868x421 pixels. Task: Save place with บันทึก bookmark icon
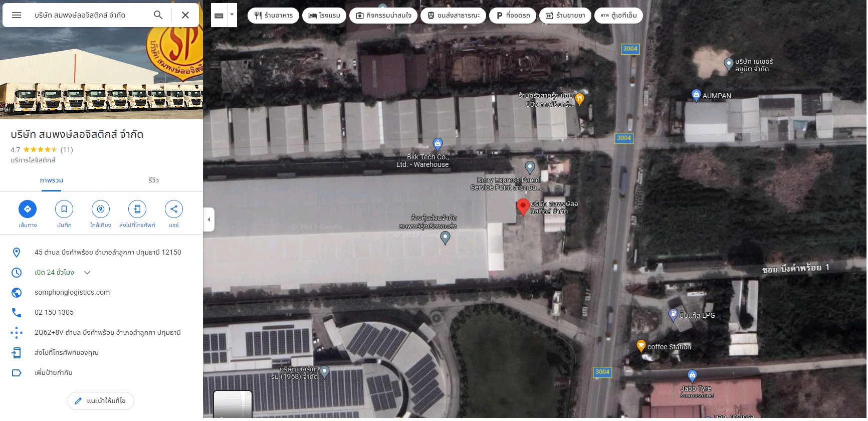pos(64,209)
